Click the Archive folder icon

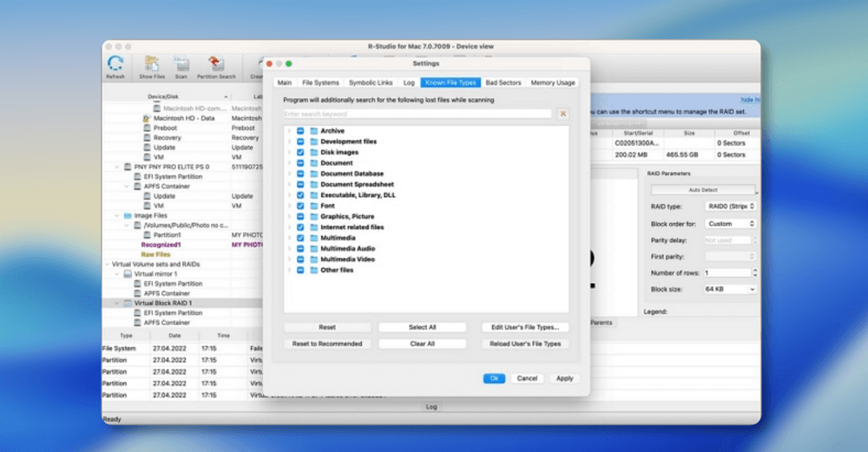pyautogui.click(x=314, y=131)
